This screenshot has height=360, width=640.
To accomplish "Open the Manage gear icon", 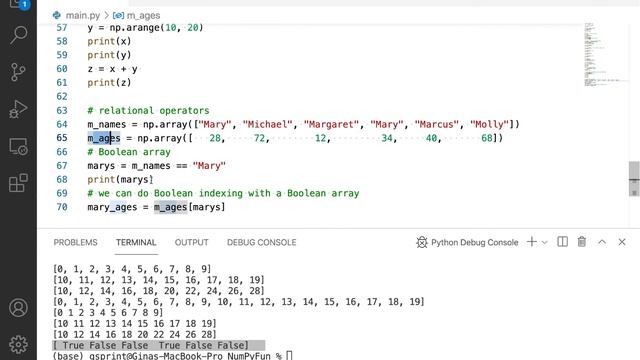I will [x=18, y=344].
